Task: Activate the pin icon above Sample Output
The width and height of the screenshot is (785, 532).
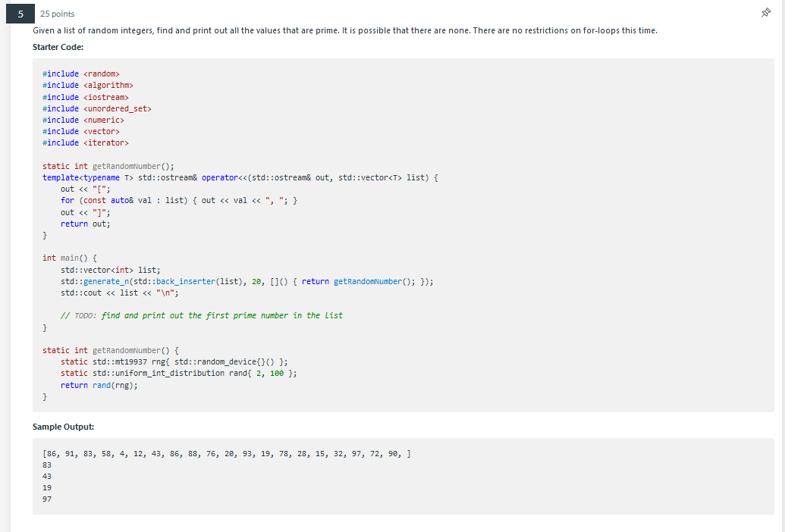Action: (765, 13)
